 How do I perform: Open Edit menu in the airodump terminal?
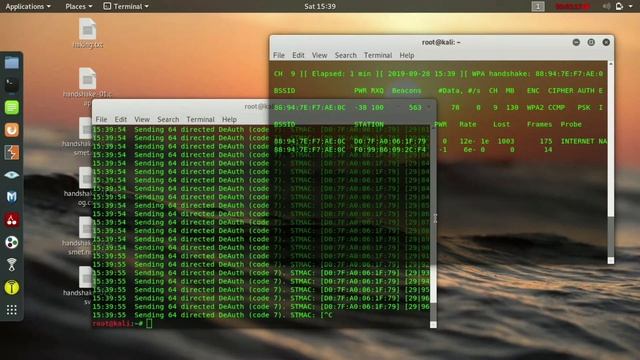tap(298, 55)
